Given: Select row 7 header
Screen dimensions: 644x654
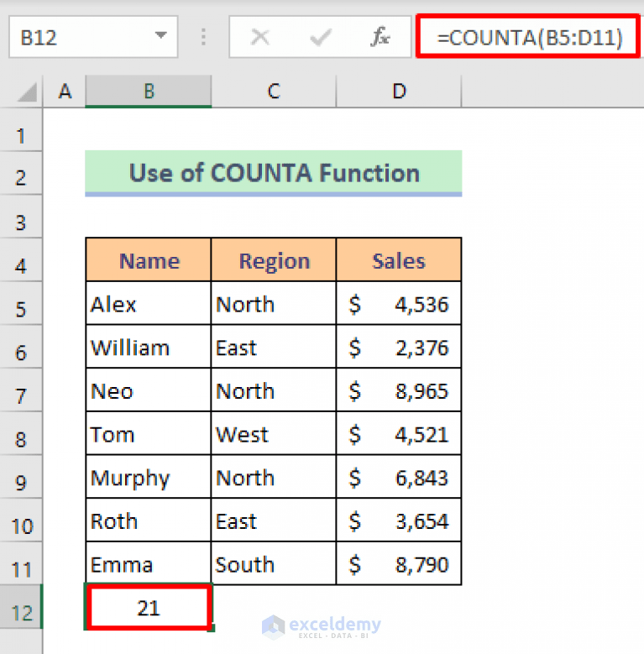Looking at the screenshot, I should 21,390.
